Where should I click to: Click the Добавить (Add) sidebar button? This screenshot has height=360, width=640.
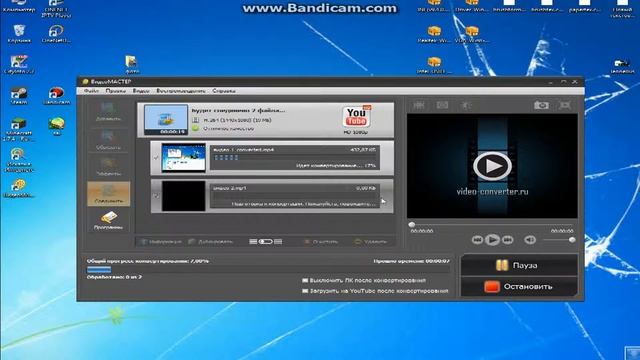pyautogui.click(x=108, y=112)
